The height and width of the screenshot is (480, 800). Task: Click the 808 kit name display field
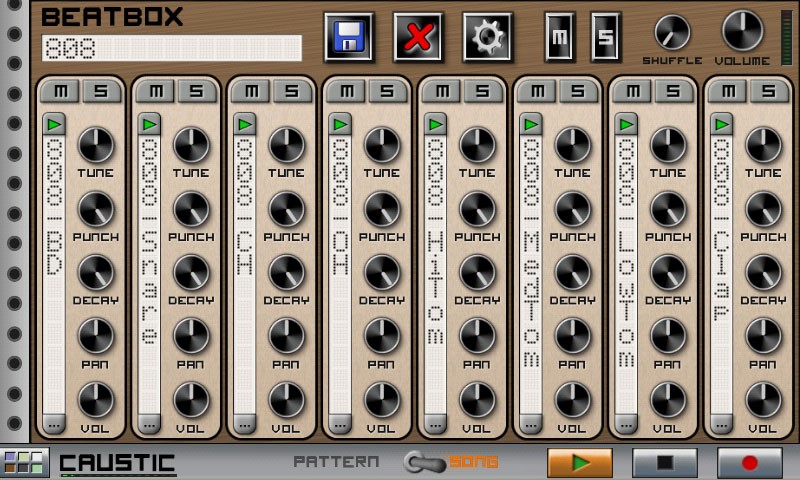[x=171, y=48]
